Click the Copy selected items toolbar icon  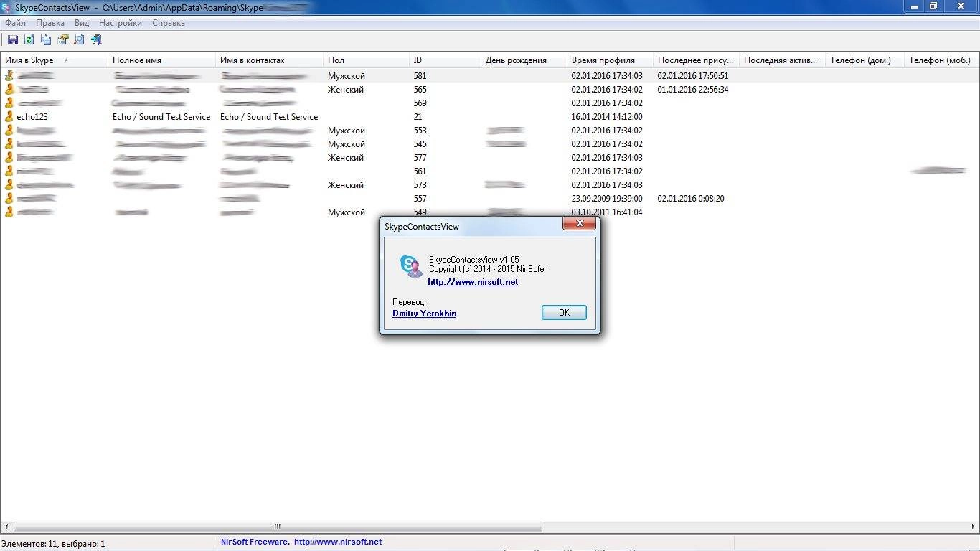[46, 40]
